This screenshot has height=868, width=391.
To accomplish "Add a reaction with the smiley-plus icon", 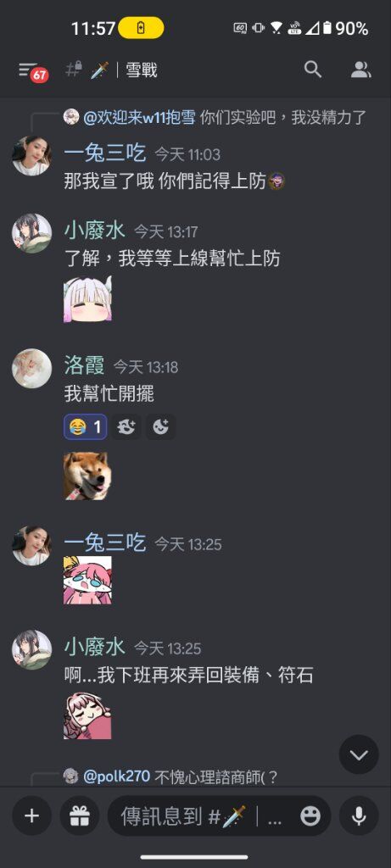I will pos(160,427).
